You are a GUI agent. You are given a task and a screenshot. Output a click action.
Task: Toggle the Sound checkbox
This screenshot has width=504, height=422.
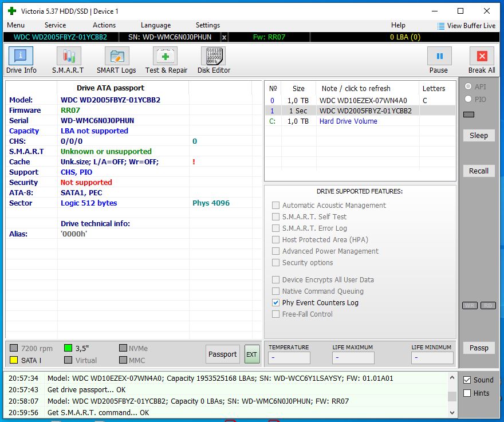(467, 380)
